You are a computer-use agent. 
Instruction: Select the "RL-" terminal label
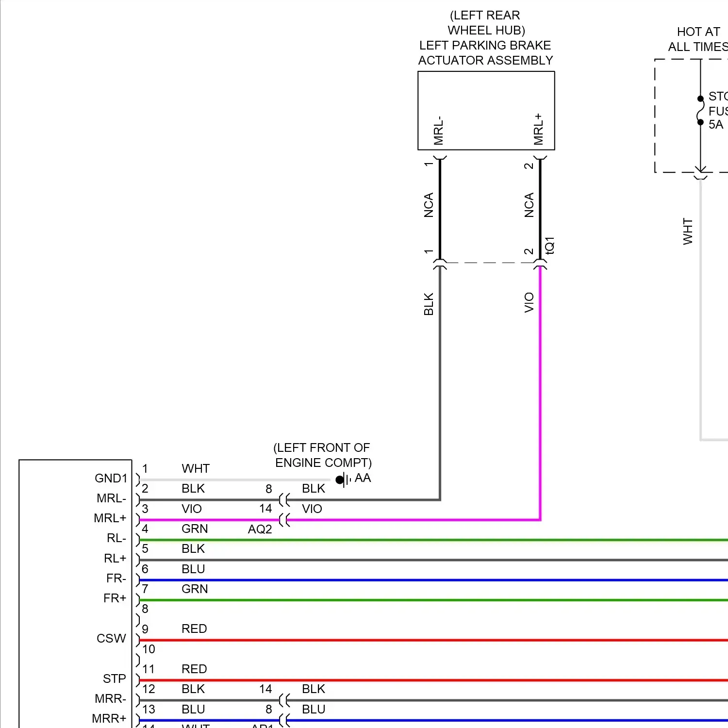coord(116,538)
